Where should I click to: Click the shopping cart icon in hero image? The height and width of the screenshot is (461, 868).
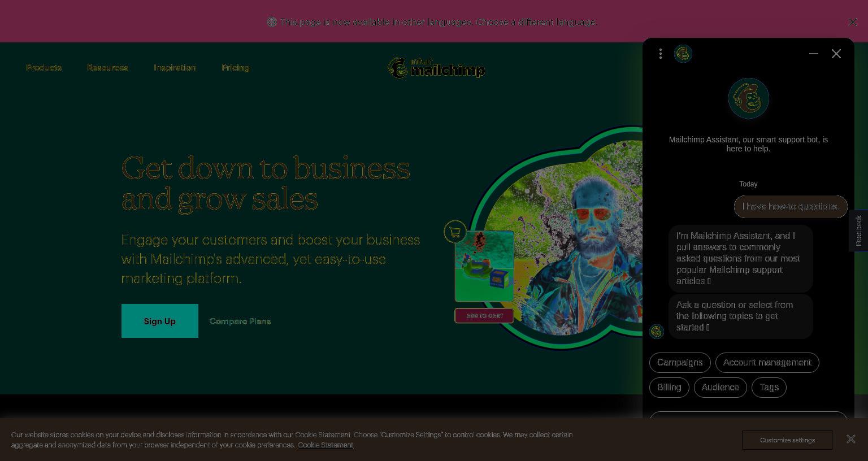point(455,232)
